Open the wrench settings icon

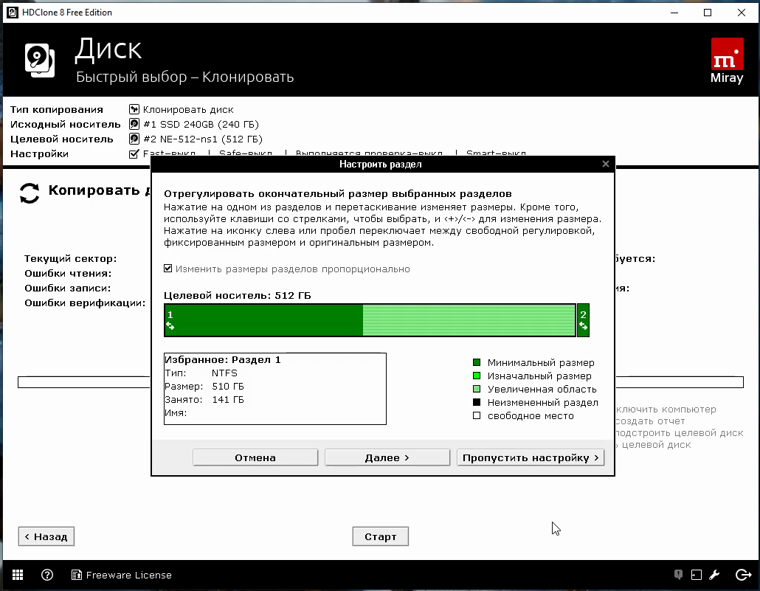[x=714, y=575]
